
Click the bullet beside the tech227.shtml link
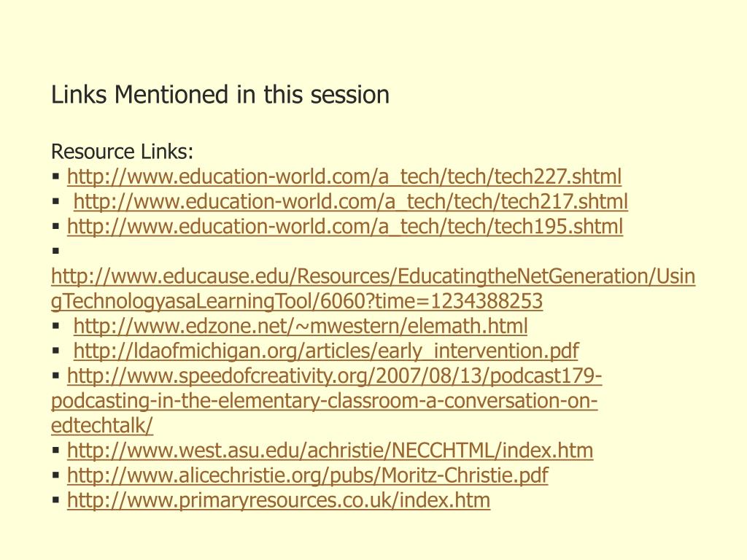coord(55,176)
